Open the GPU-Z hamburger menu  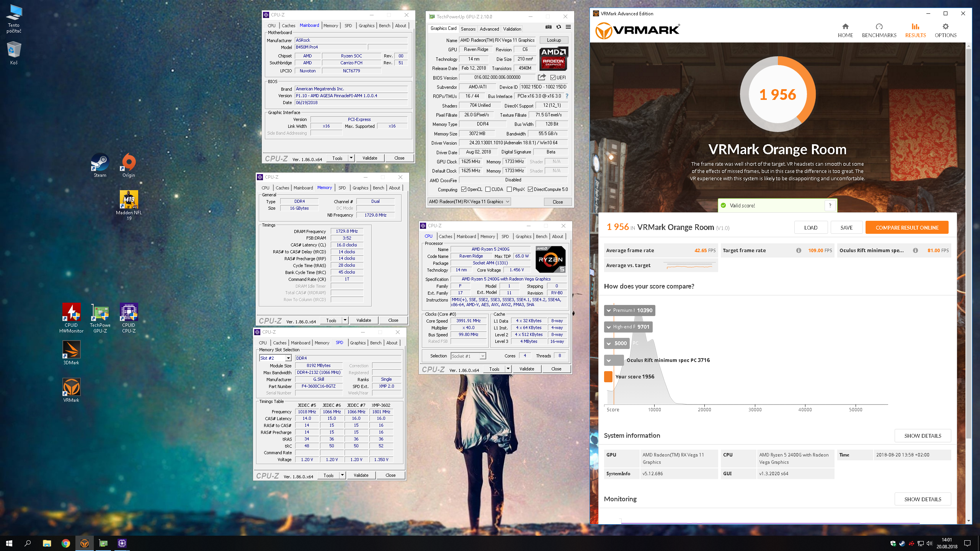(x=568, y=27)
